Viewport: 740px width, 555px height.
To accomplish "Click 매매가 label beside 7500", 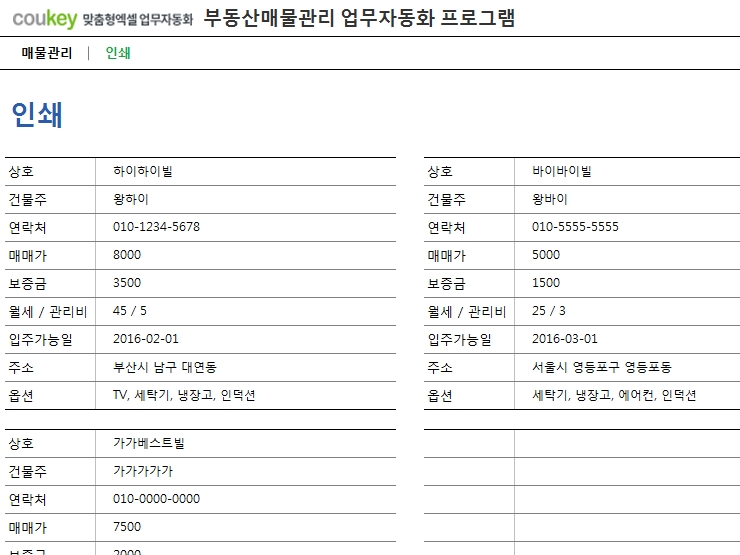I will coord(27,527).
